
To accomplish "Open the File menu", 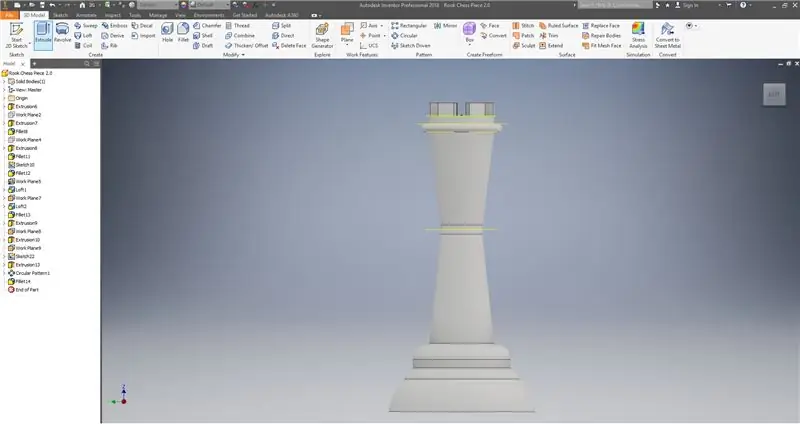I will [x=9, y=16].
